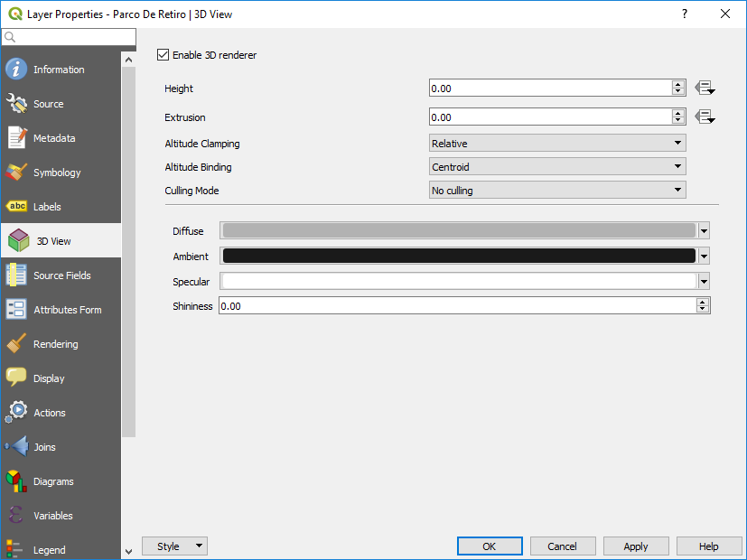Click the data-defined override icon for Extrusion

click(705, 117)
